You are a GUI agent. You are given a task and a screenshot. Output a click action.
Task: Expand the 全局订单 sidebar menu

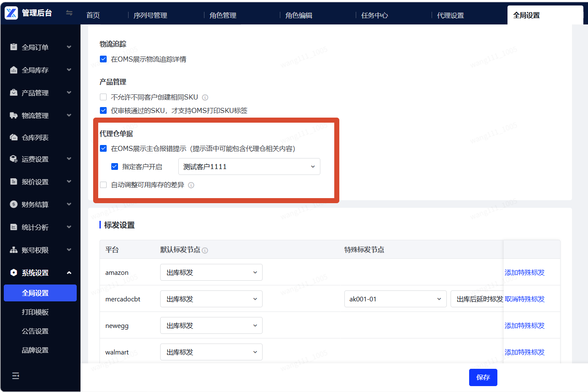pyautogui.click(x=69, y=47)
